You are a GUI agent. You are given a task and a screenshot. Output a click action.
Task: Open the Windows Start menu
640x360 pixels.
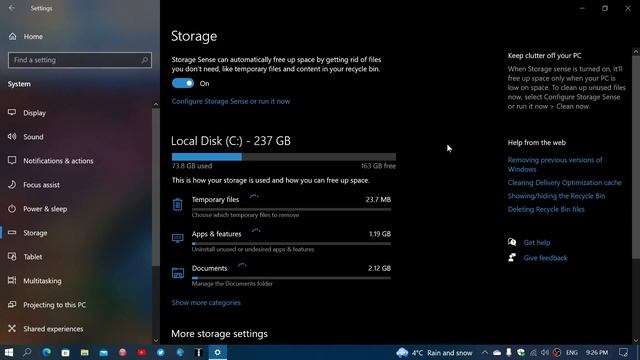[x=9, y=352]
